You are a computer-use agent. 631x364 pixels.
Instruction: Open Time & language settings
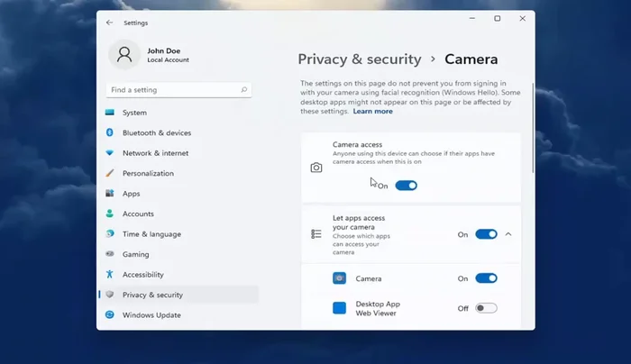[151, 234]
